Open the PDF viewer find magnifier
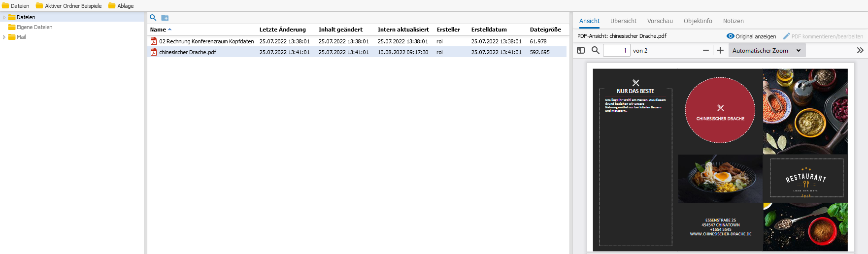This screenshot has width=868, height=254. pyautogui.click(x=595, y=50)
